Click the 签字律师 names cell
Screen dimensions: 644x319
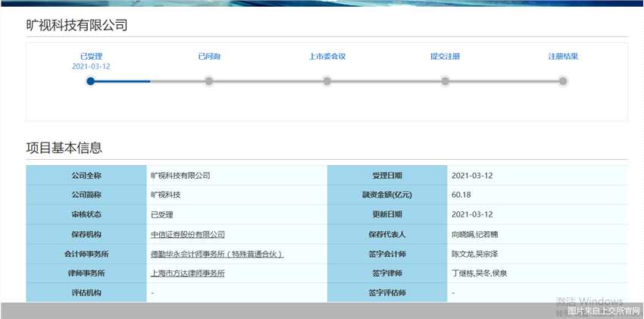(538, 274)
